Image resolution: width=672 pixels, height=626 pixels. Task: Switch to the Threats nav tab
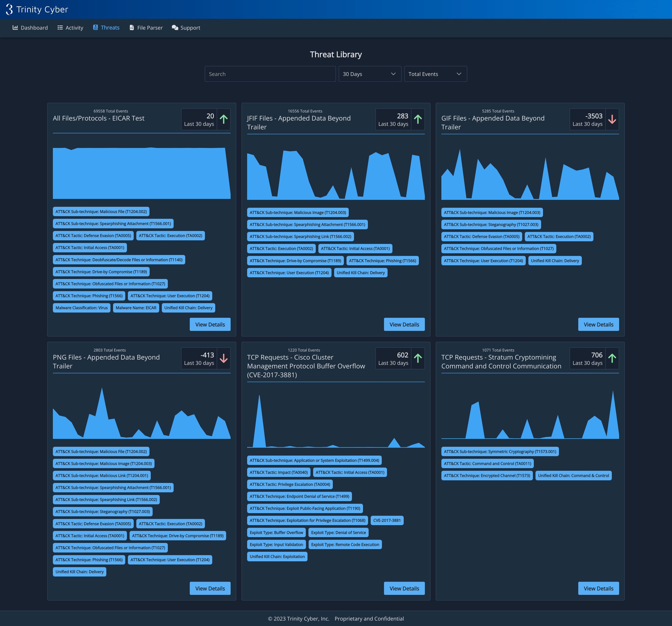[106, 28]
